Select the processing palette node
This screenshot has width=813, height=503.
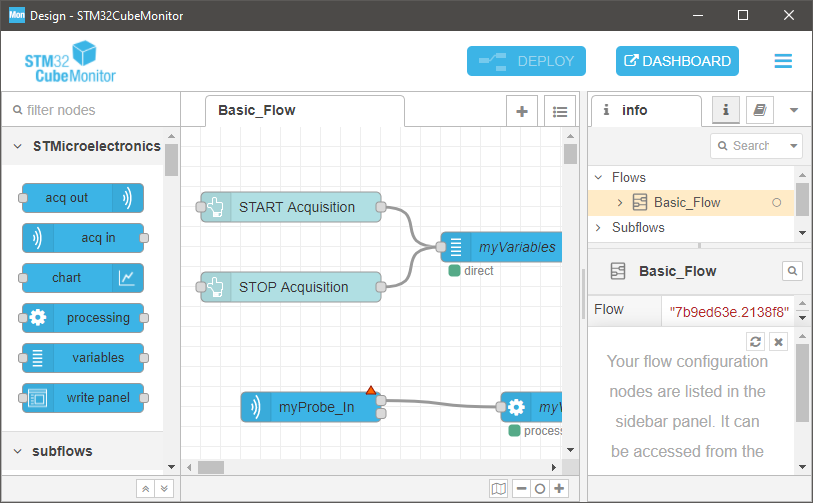[83, 317]
